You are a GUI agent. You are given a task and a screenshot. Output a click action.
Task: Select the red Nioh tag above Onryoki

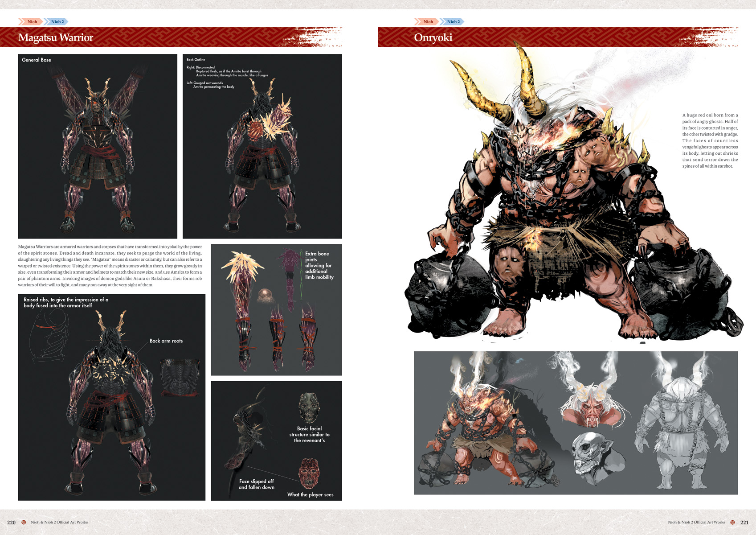[427, 21]
